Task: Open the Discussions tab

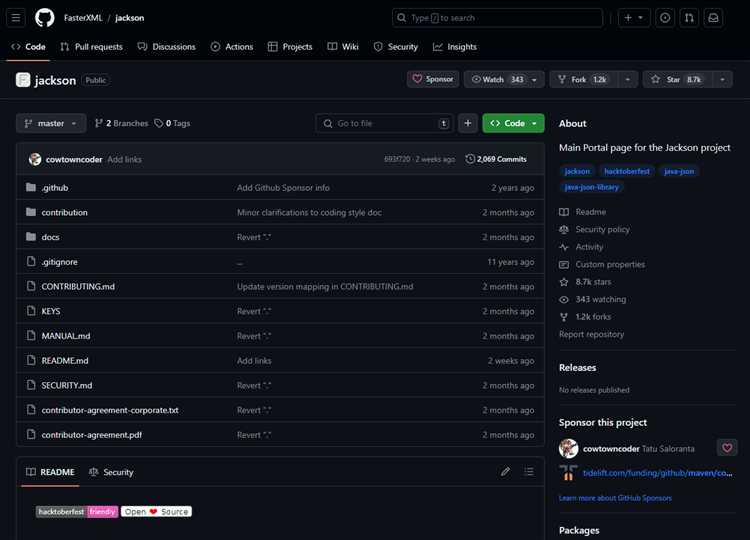Action: pyautogui.click(x=166, y=47)
